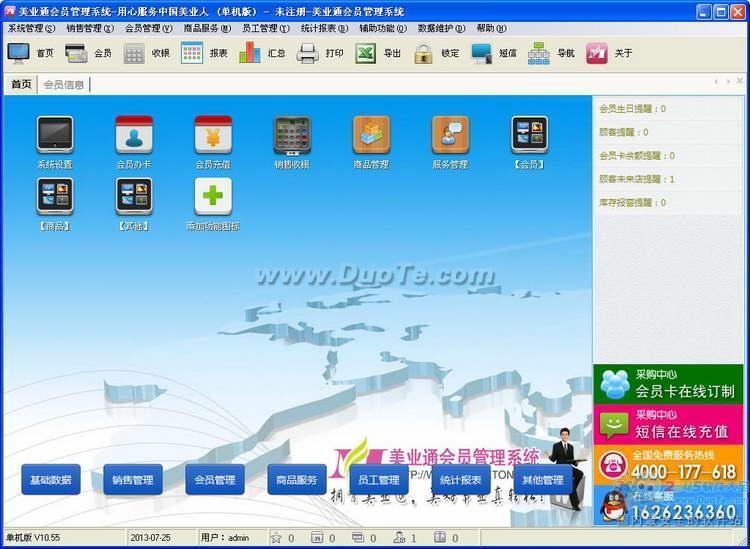Screen dimensions: 750x549
Task: Open the 统计报表 menu in menu bar
Action: click(324, 28)
